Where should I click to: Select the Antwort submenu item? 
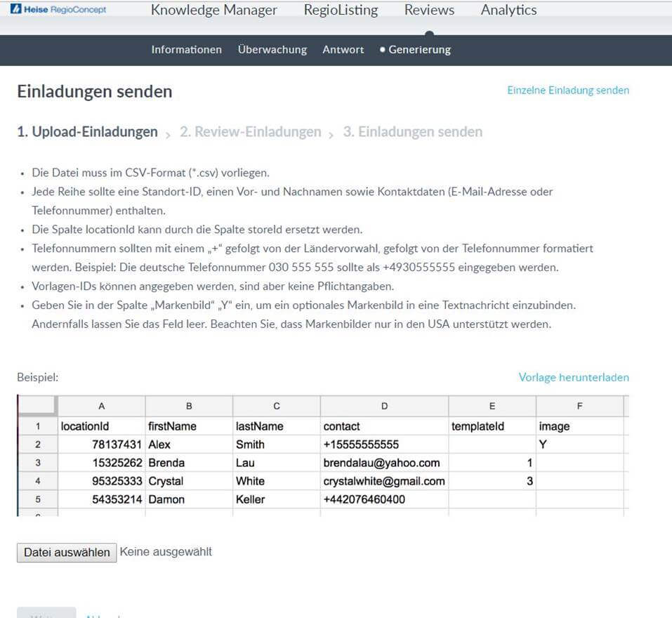click(x=343, y=50)
